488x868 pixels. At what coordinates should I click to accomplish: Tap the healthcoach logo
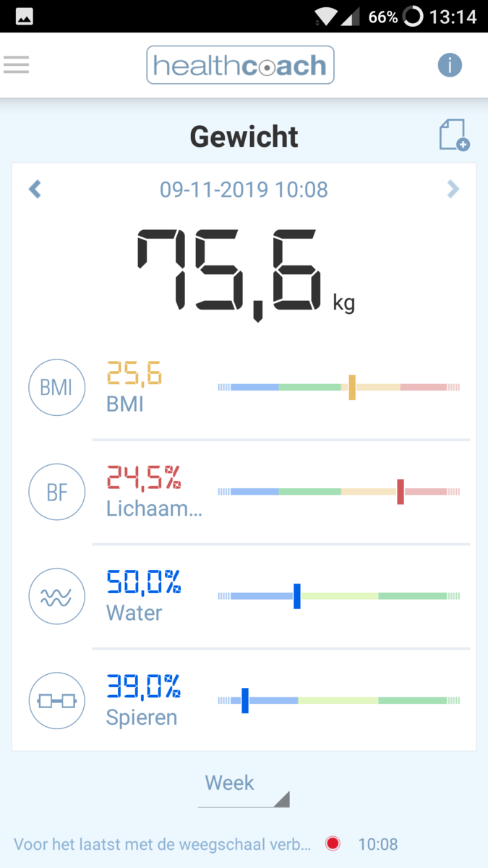[x=240, y=64]
